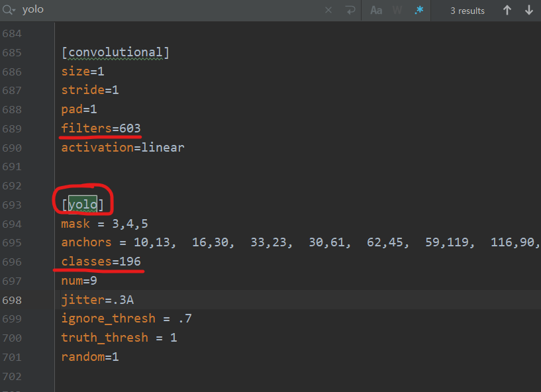This screenshot has height=392, width=541.
Task: Click anchor value '116,90' on line 695
Action: tap(512, 242)
